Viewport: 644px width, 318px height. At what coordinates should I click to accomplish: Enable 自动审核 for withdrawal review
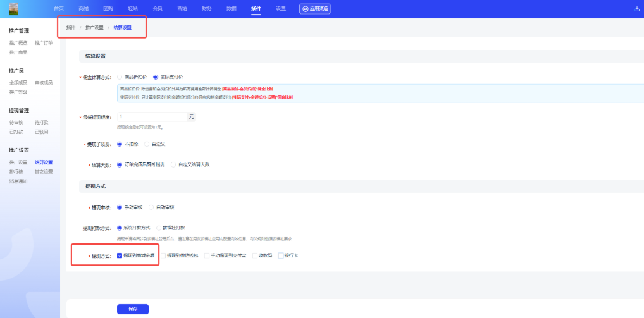point(151,207)
